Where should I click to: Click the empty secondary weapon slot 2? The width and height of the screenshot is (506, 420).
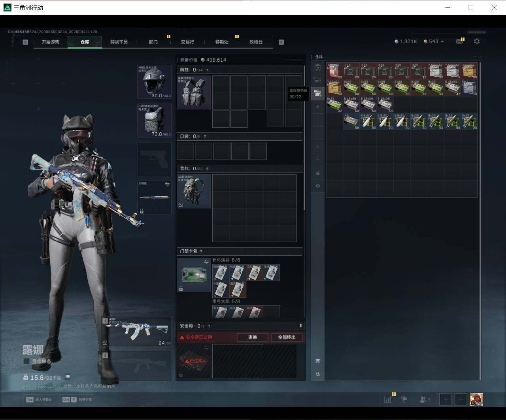[x=137, y=366]
